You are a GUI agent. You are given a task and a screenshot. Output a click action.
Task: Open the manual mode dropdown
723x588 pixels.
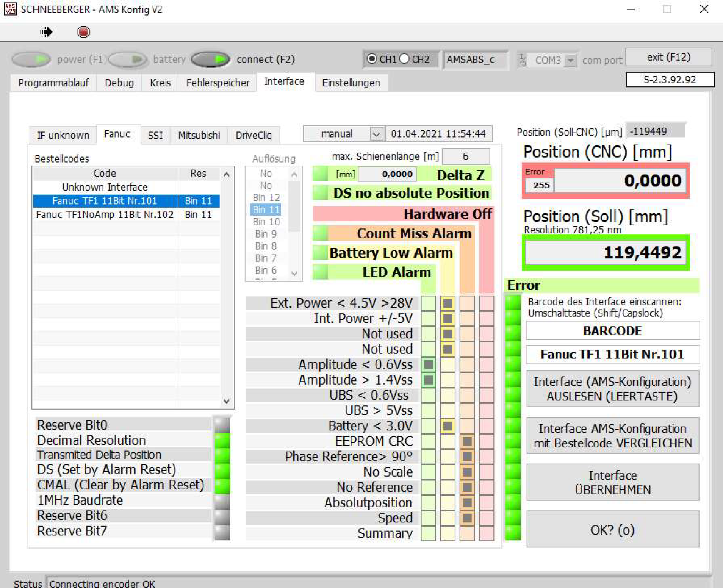coord(376,134)
